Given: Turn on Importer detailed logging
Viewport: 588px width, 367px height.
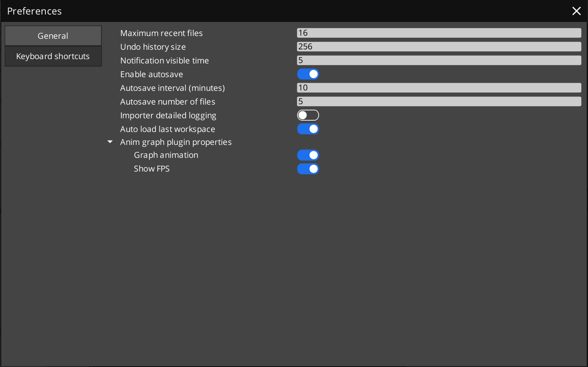Looking at the screenshot, I should [x=308, y=115].
